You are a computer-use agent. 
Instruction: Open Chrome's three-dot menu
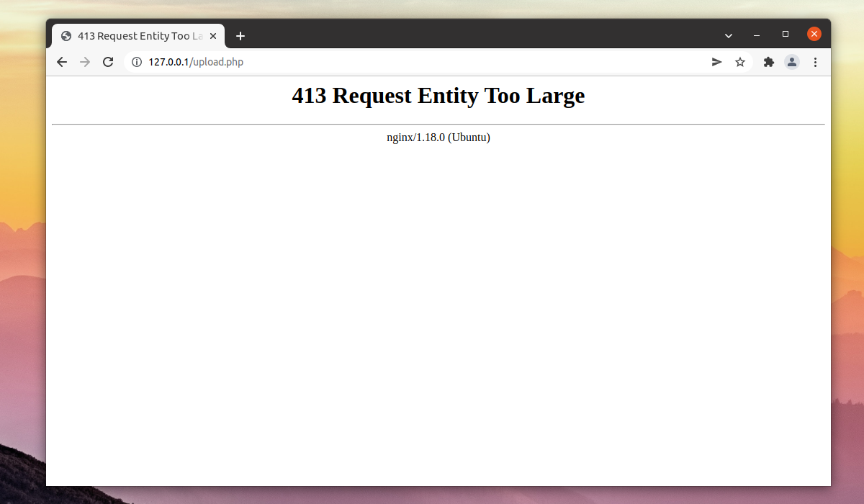(x=815, y=62)
